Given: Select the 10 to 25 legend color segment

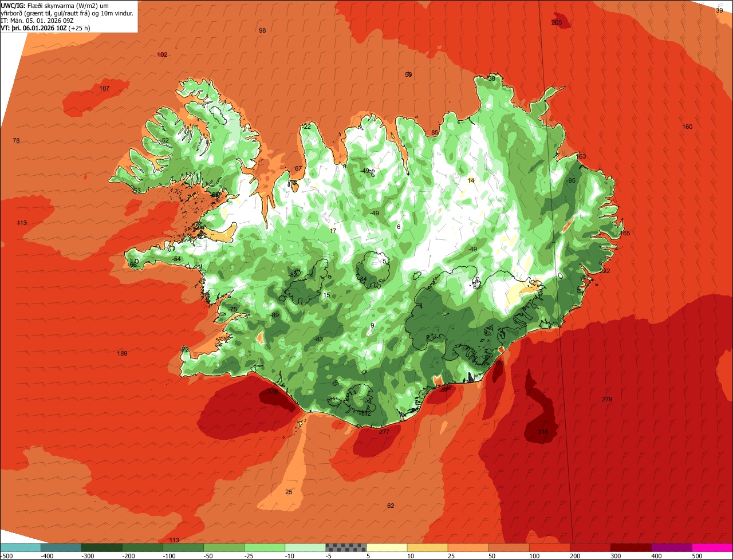Looking at the screenshot, I should click(427, 547).
